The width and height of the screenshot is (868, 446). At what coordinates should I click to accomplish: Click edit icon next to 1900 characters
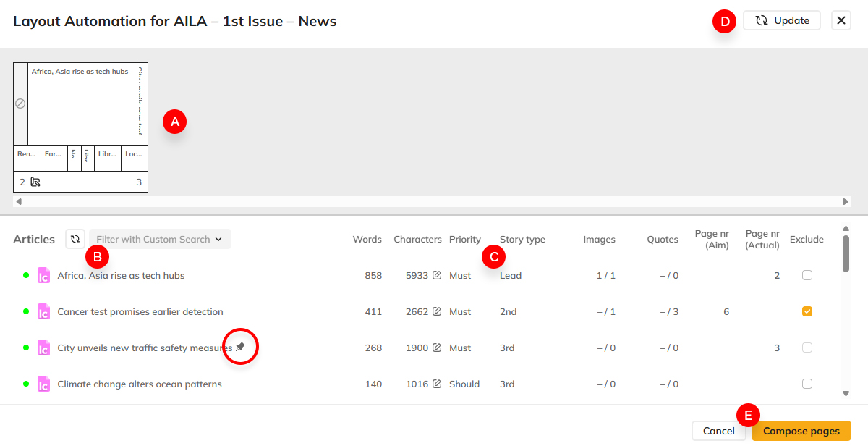click(x=437, y=348)
